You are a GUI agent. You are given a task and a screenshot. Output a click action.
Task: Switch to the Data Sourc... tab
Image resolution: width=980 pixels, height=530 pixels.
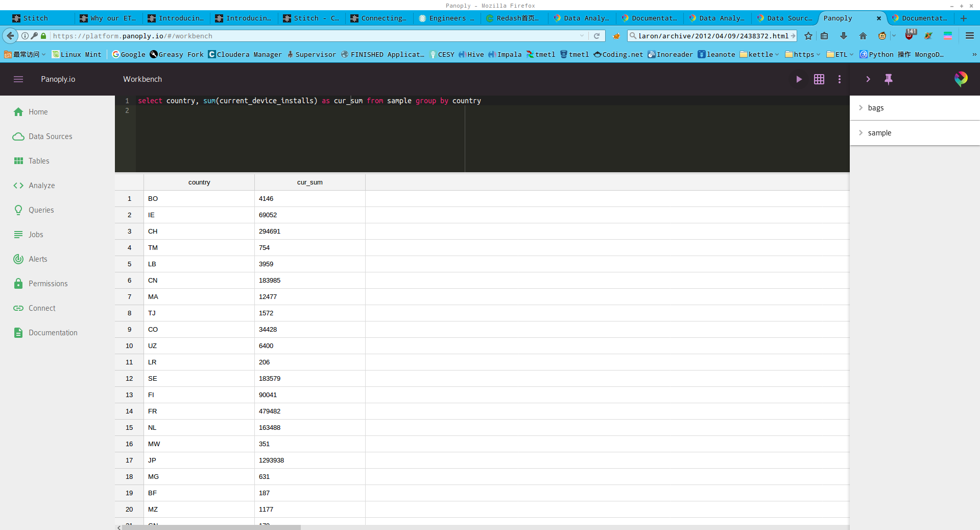[x=785, y=18]
